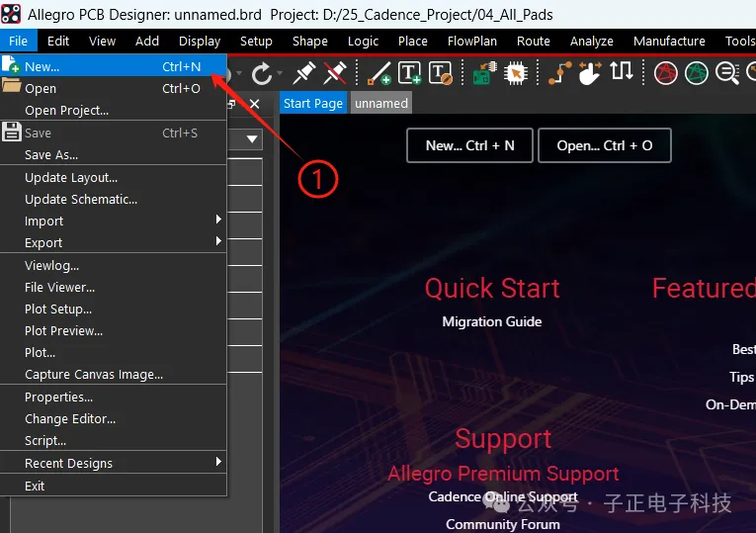Open the Migration Guide link

(x=492, y=321)
